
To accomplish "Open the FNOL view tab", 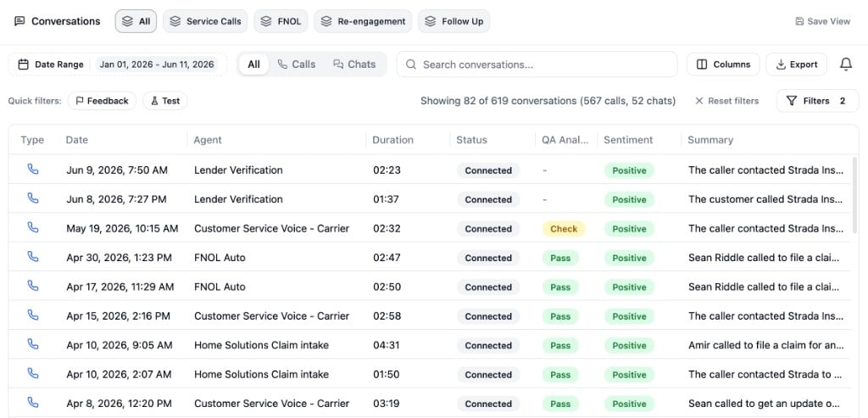I will 281,21.
